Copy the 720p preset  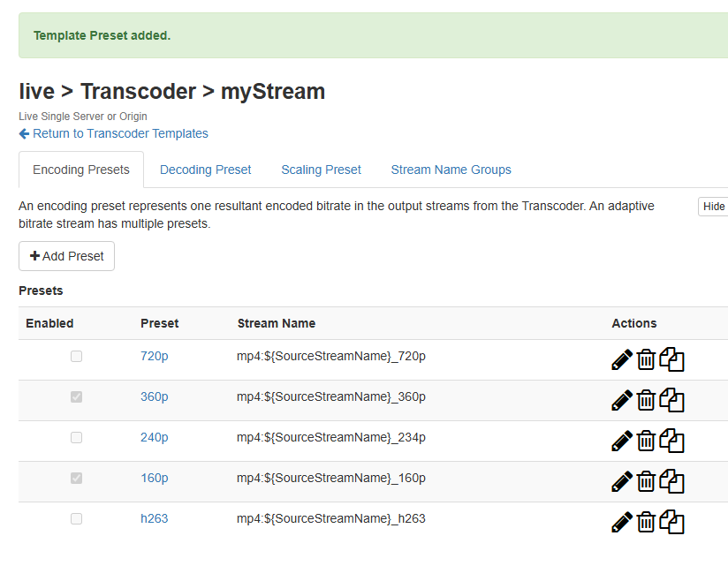click(x=672, y=359)
